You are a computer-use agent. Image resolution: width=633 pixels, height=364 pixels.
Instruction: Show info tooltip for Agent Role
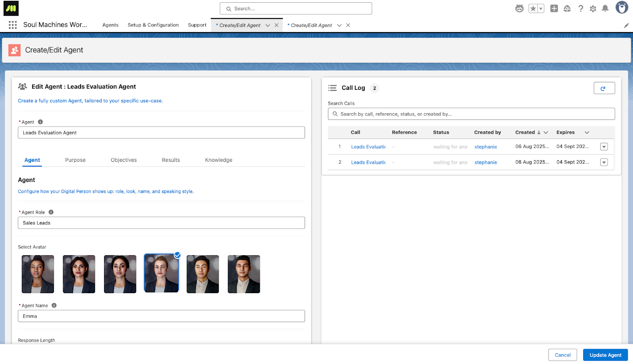click(x=51, y=212)
